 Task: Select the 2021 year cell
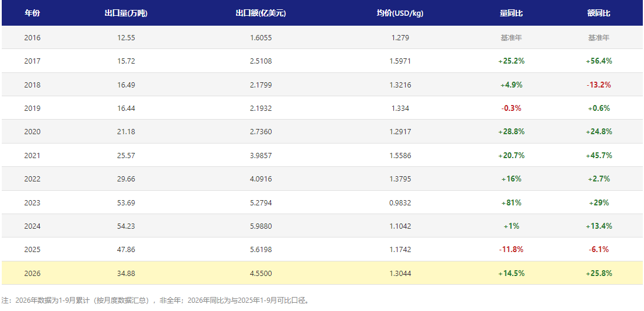[33, 155]
